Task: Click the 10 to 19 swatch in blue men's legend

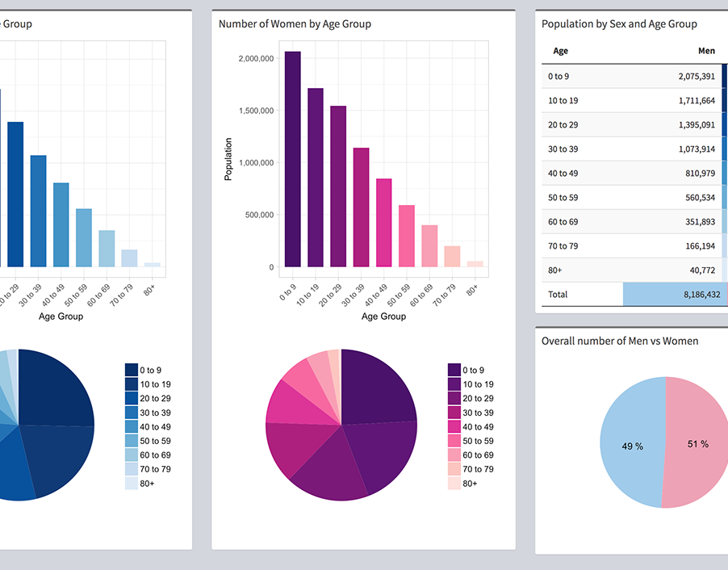Action: point(132,384)
